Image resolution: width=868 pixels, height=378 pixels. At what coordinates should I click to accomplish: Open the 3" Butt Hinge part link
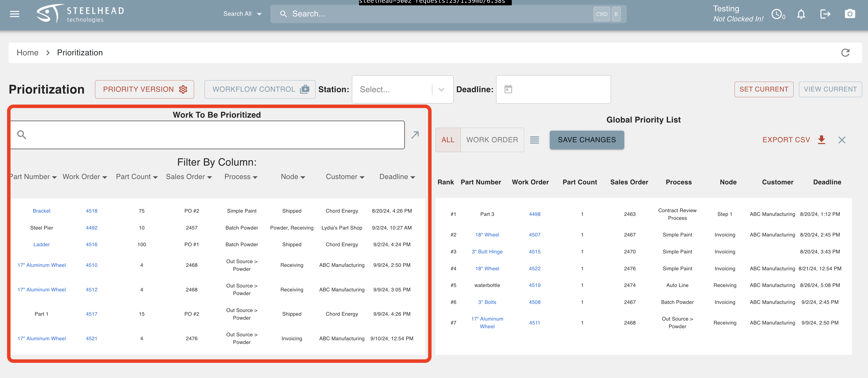tap(487, 252)
